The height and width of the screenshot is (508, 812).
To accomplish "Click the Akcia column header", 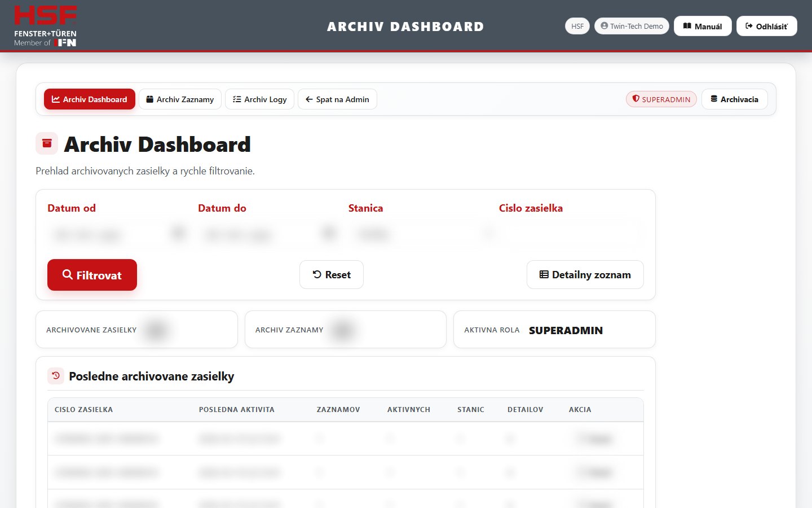I will 580,410.
